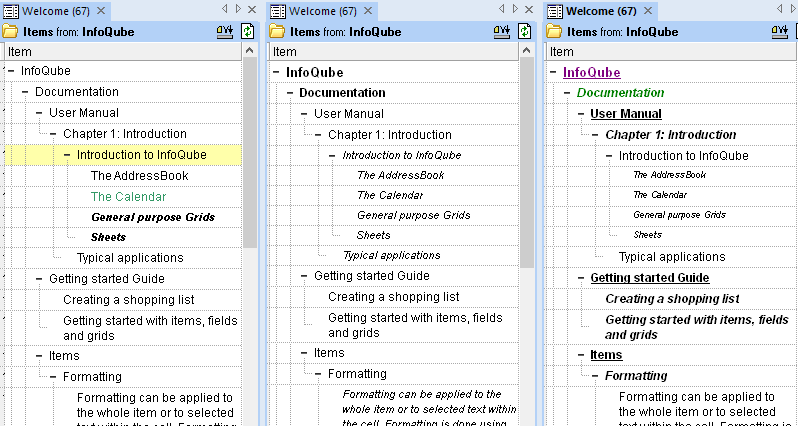Screen dimensions: 798x426
Task: Click the folder icon in the middle panel header
Action: click(x=277, y=32)
